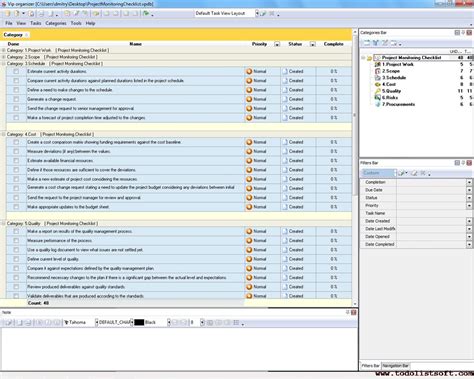Sort by the Done column header
The height and width of the screenshot is (379, 474).
click(13, 44)
